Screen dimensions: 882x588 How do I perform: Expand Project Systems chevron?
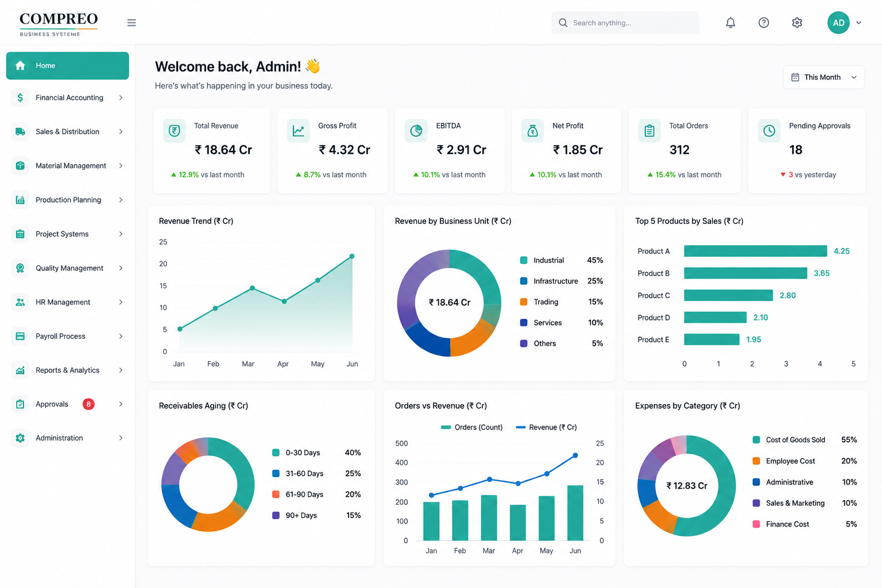coord(121,234)
